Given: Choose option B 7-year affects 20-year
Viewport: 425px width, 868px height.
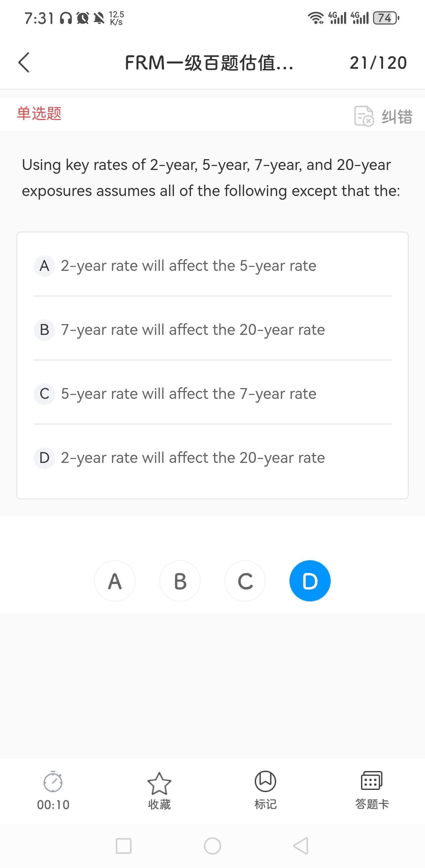Looking at the screenshot, I should [x=192, y=330].
